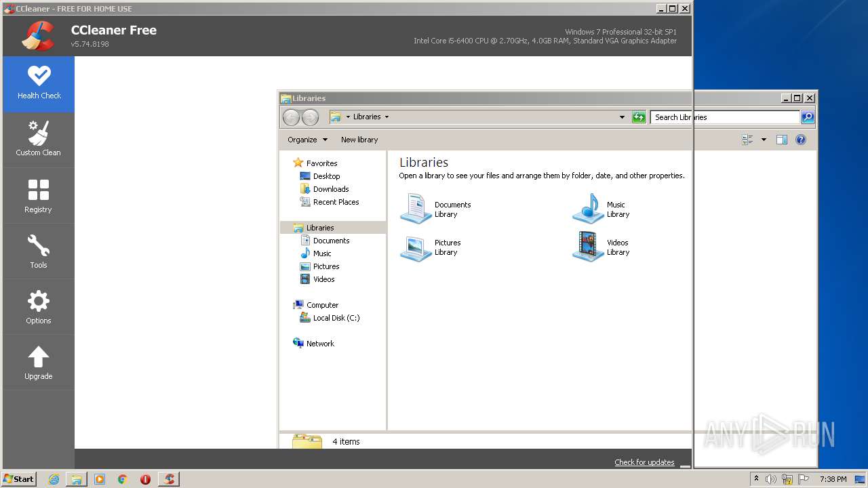Open Health Check in CCleaner sidebar
This screenshot has width=868, height=488.
coord(39,84)
